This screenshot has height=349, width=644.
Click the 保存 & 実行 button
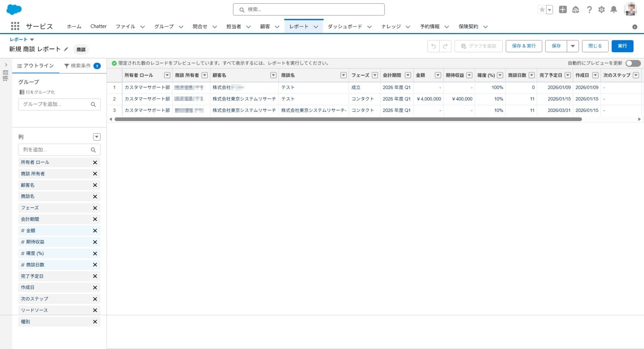pyautogui.click(x=524, y=46)
